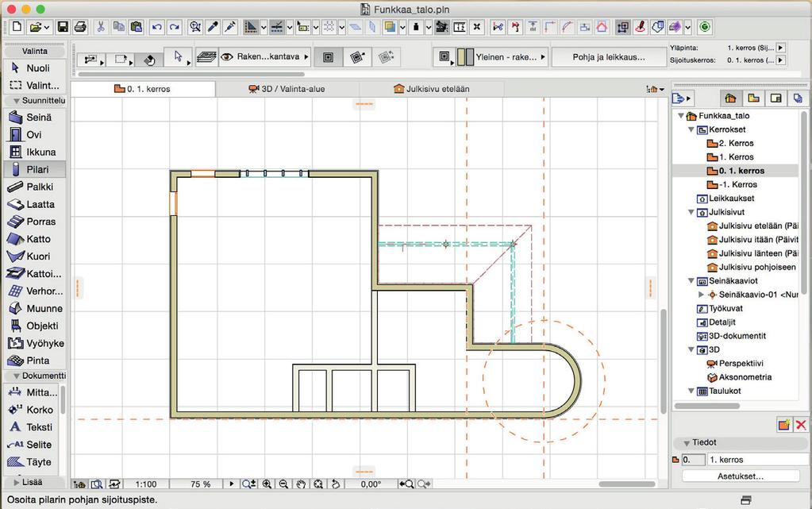Inject parameters with the syringe icon
Image resolution: width=812 pixels, height=509 pixels.
click(x=230, y=27)
